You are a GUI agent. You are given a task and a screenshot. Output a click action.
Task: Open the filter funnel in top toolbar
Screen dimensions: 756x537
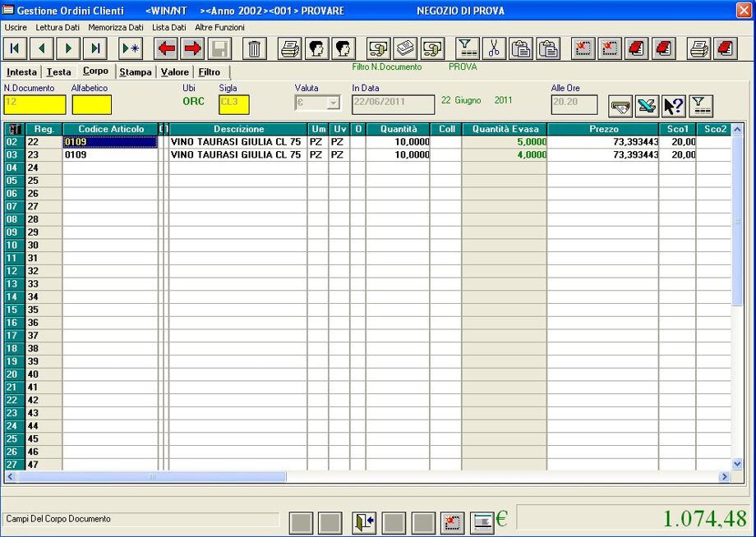click(x=468, y=48)
